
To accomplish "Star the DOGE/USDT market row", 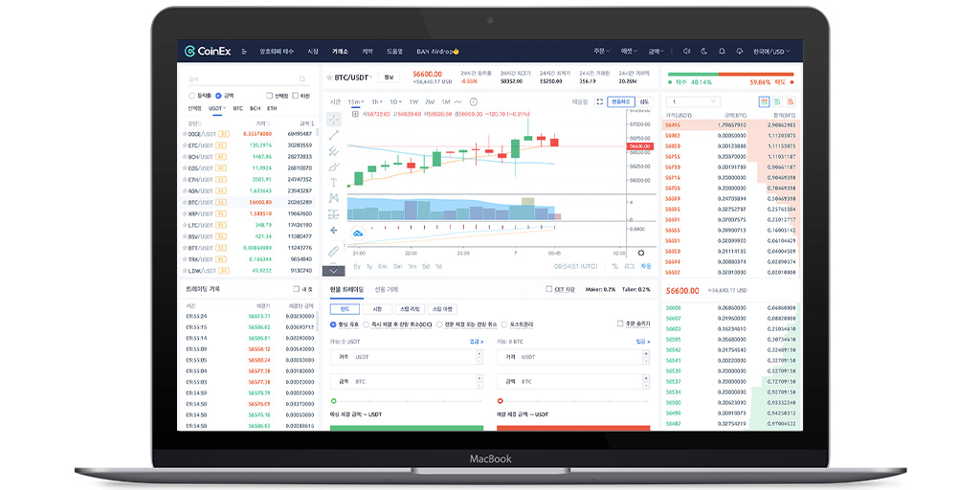I will coord(185,134).
